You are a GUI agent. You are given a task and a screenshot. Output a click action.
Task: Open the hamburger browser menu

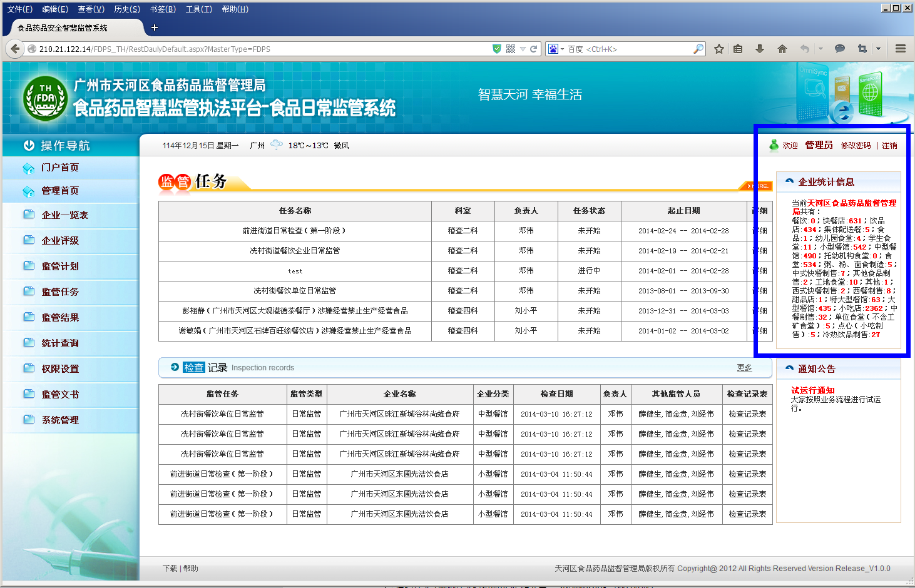(x=901, y=49)
